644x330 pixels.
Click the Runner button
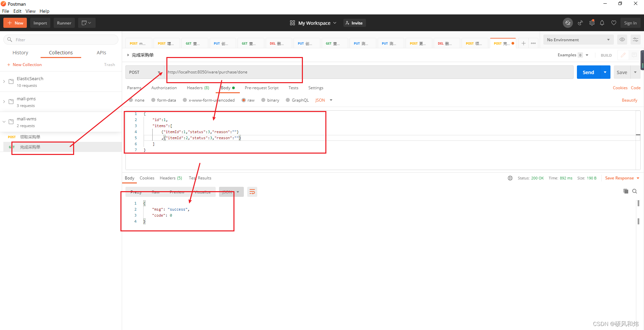tap(64, 23)
